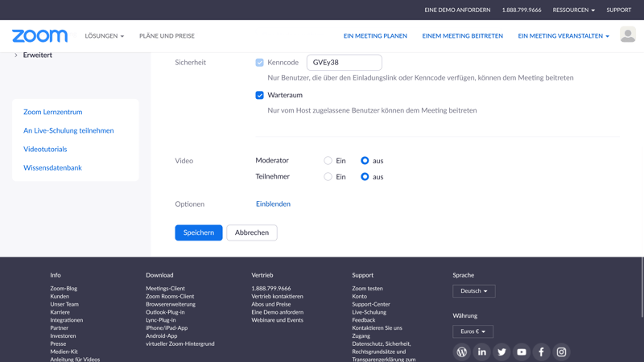The image size is (644, 362).
Task: Uncheck the Warteraum checkbox
Action: [x=259, y=95]
